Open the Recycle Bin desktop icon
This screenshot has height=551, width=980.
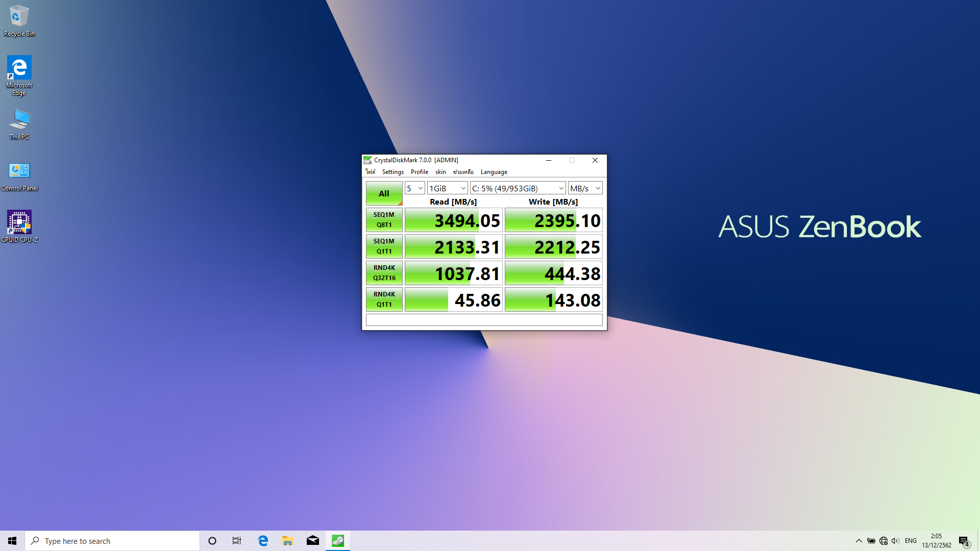click(19, 21)
